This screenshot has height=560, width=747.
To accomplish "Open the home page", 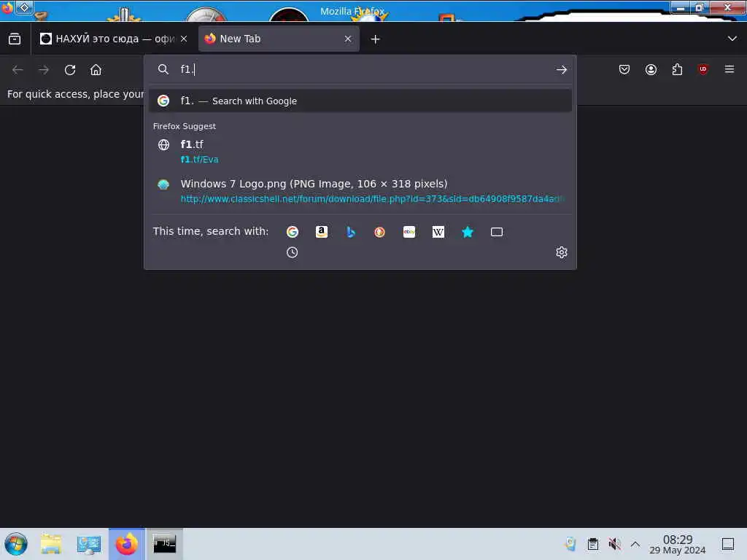I will point(96,70).
